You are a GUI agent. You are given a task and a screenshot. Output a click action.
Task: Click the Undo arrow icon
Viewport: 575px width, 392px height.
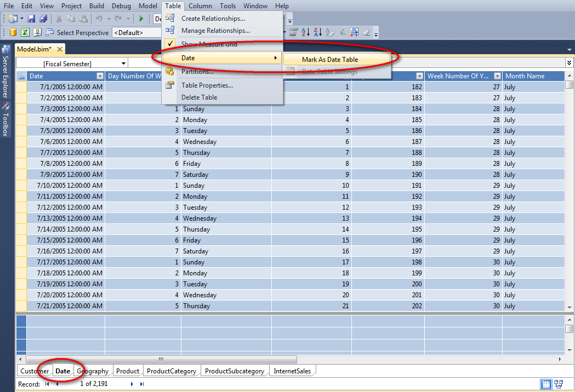[99, 18]
